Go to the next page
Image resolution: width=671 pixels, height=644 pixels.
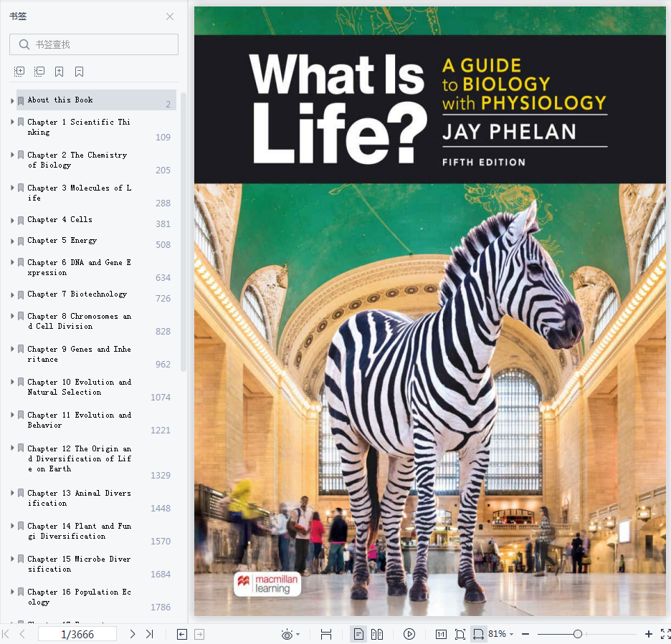click(132, 634)
